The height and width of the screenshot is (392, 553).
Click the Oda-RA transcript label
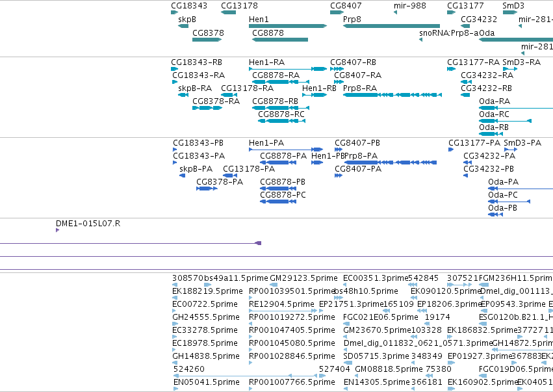point(495,101)
